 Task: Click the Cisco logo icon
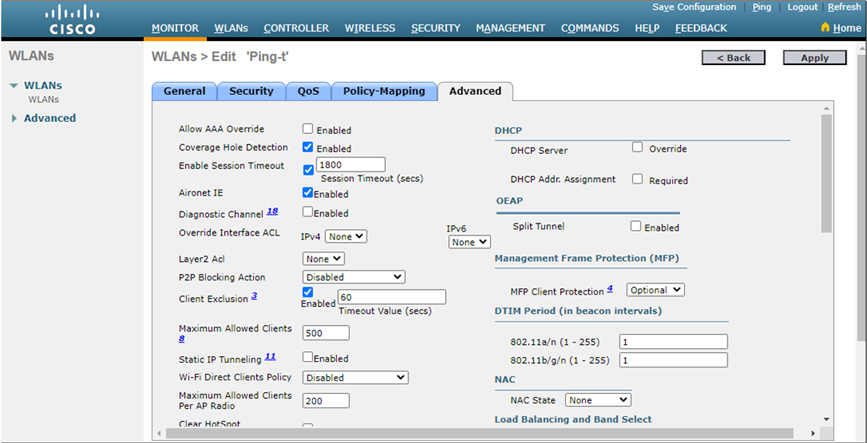coord(72,19)
